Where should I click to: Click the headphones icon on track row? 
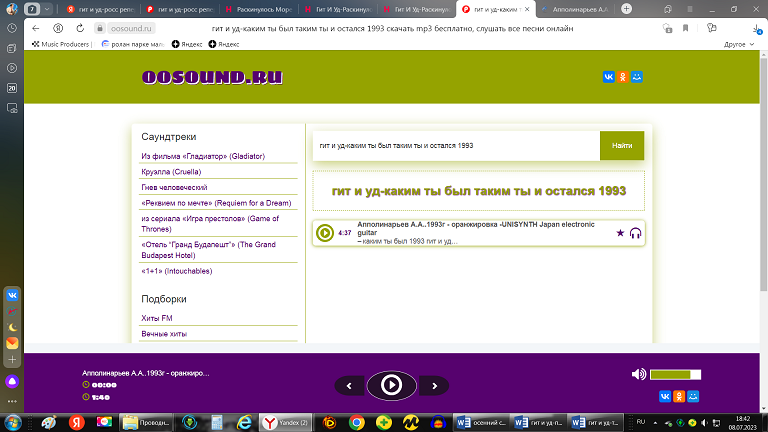pos(635,233)
